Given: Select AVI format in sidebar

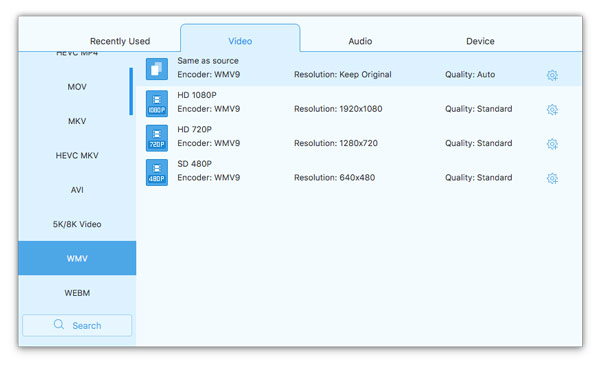Looking at the screenshot, I should tap(77, 190).
